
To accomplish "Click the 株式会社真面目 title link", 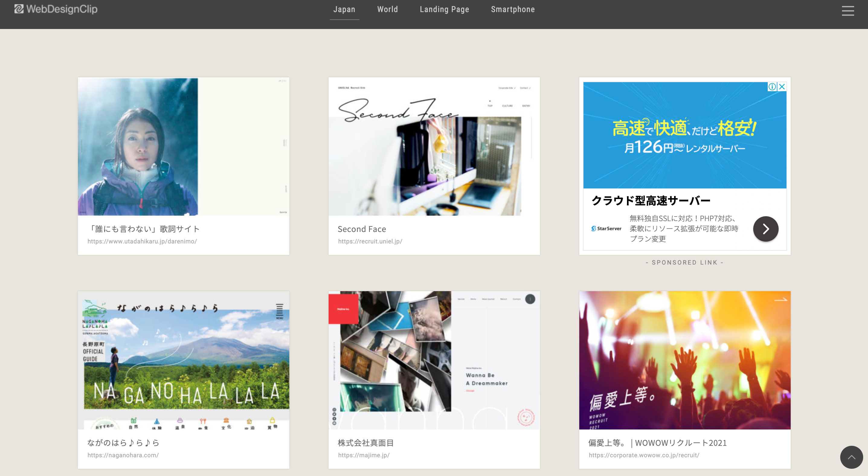I will tap(366, 443).
